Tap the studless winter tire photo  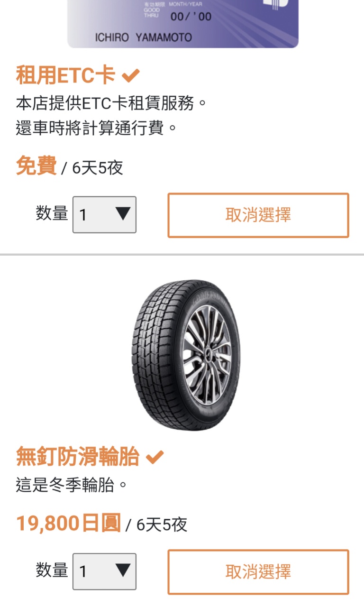[186, 355]
